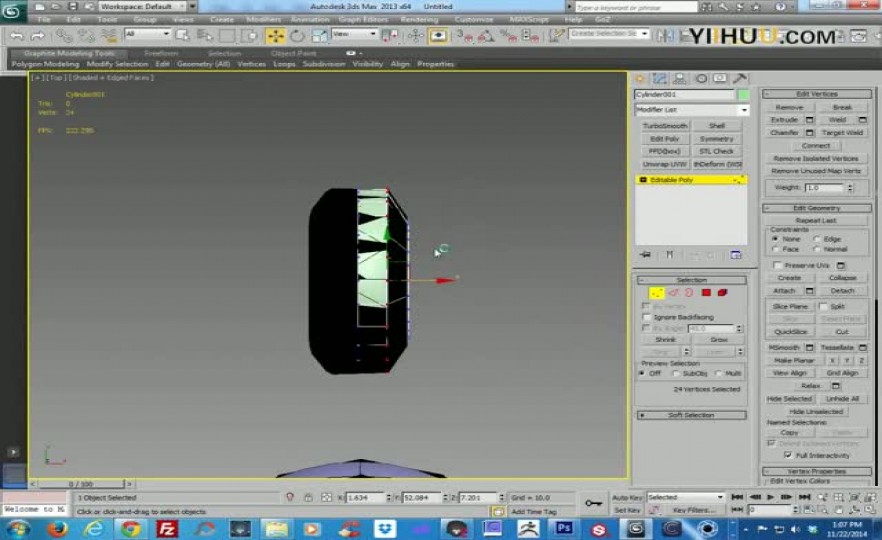Open the Modify command panel tab
Viewport: 882px width, 540px height.
pyautogui.click(x=660, y=79)
